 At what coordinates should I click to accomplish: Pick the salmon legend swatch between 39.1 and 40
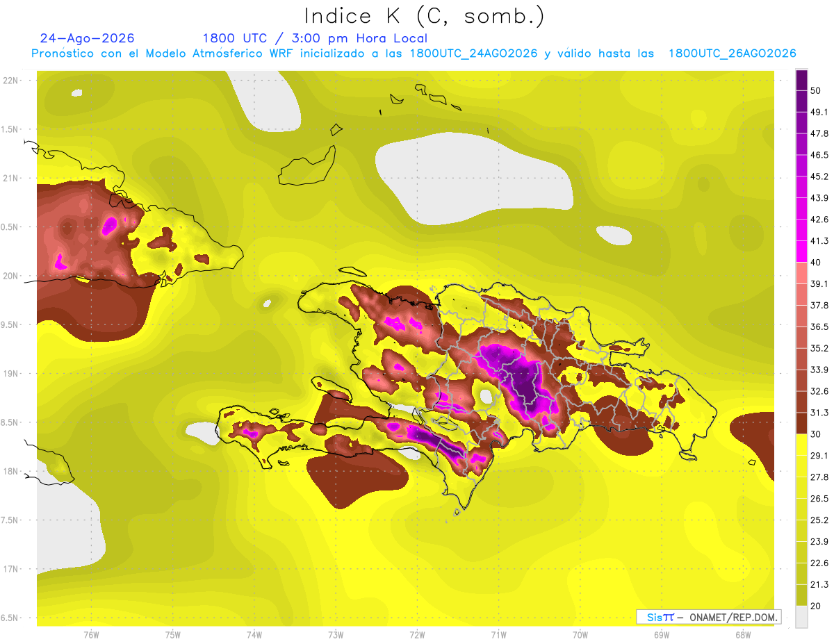tap(801, 273)
